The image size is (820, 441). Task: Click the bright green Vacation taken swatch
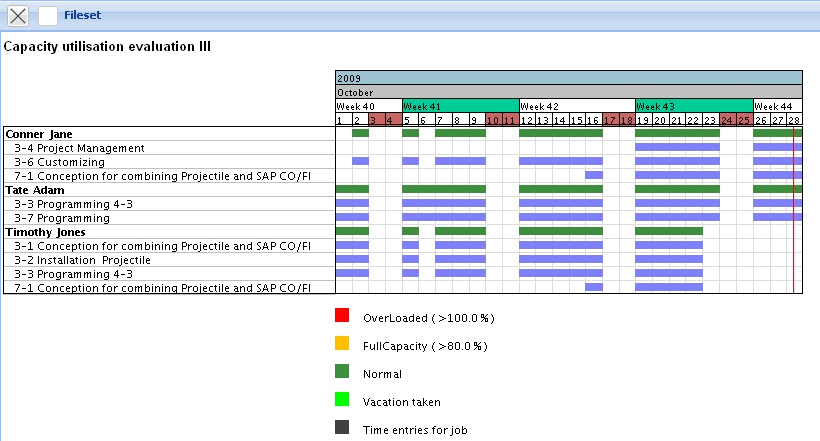tap(342, 401)
